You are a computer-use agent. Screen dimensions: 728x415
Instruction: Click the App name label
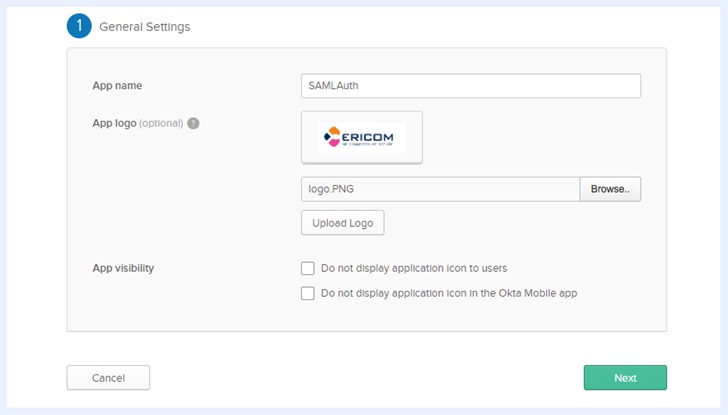click(x=117, y=86)
